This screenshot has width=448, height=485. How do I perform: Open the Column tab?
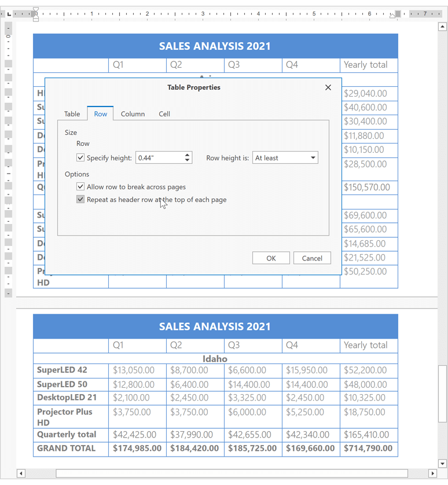point(133,114)
